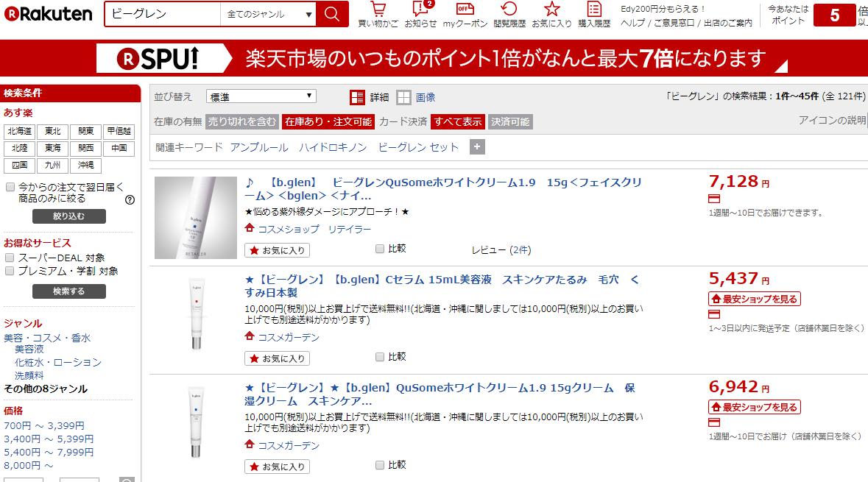Screen dimensions: 868x482
Task: Click shop house icon beside Cセラム's コスメガーデン
Action: (250, 336)
